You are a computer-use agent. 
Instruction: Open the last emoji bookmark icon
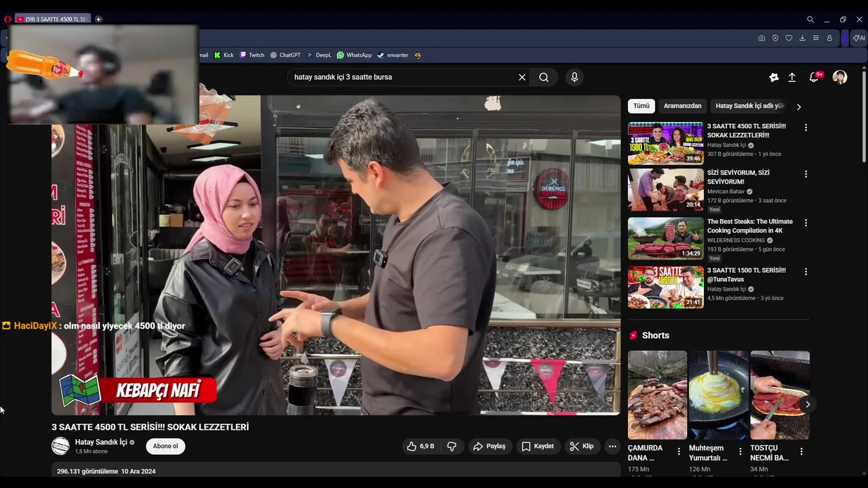pos(418,56)
